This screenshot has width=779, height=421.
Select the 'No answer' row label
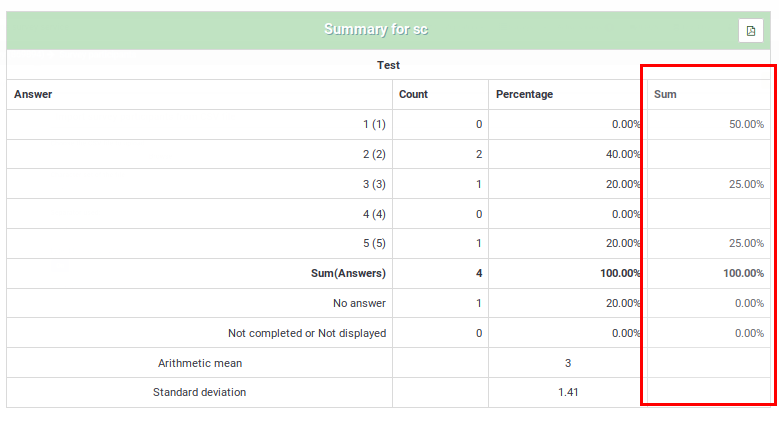coord(359,303)
